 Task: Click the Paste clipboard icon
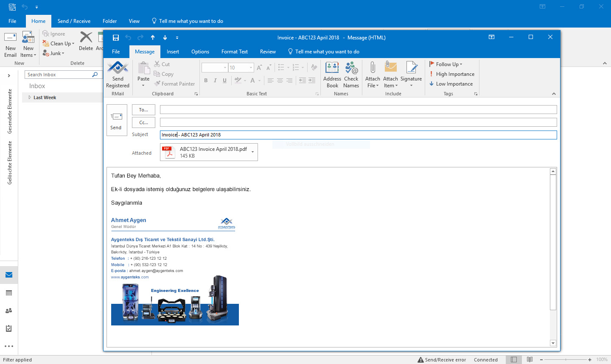[144, 68]
